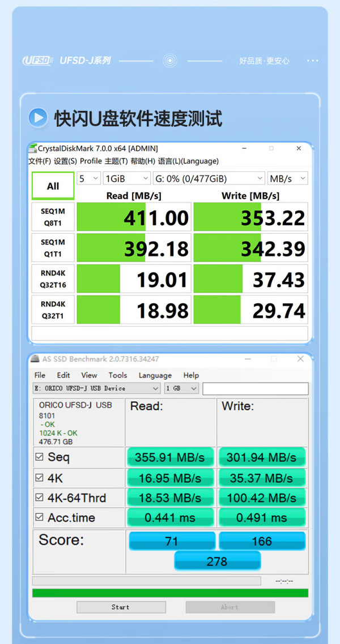Open the Help menu in AS SSD Benchmark
340x644 pixels.
pos(191,375)
